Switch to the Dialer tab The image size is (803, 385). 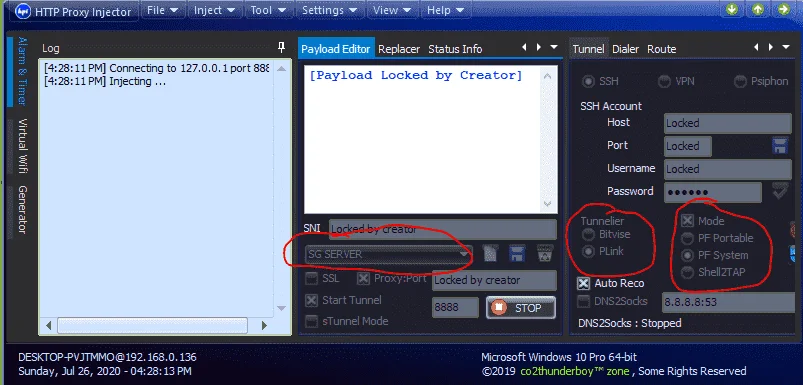pyautogui.click(x=625, y=49)
